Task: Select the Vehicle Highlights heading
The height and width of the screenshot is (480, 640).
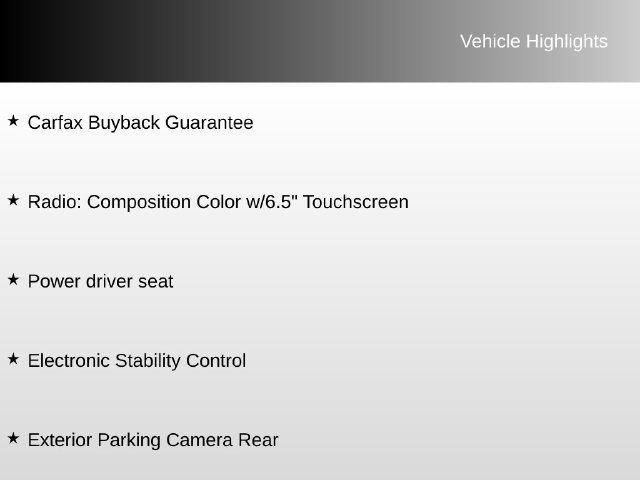Action: coord(534,42)
